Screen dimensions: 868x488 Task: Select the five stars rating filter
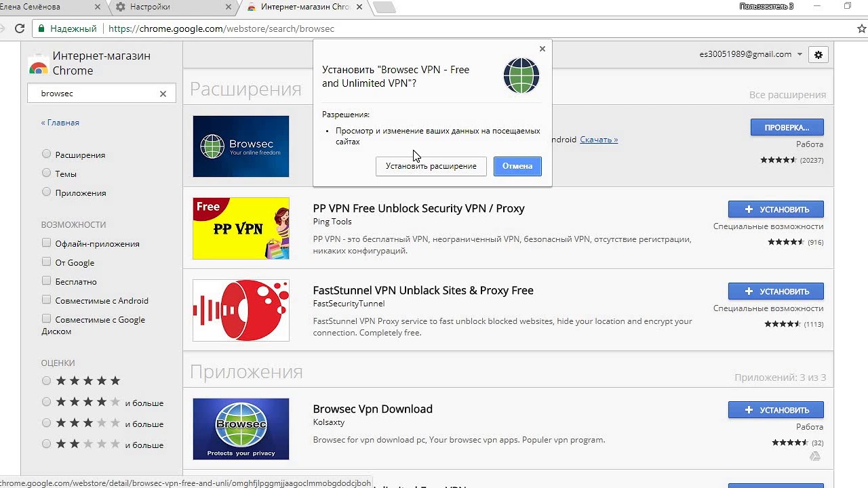[46, 381]
